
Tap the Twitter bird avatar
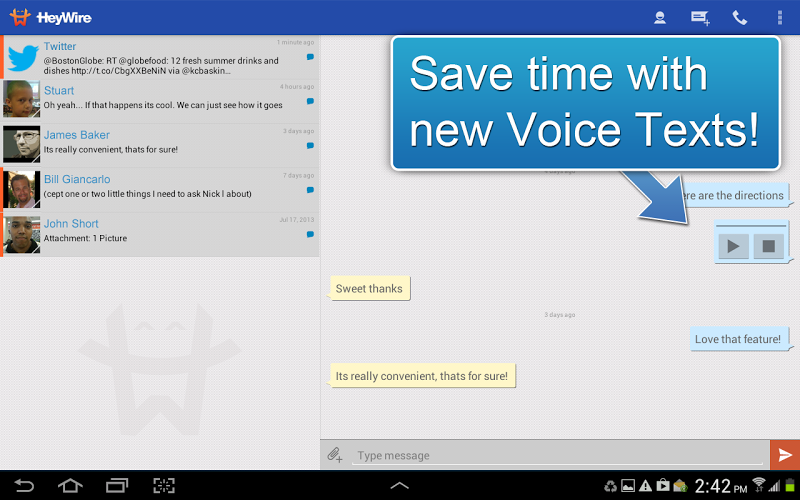pyautogui.click(x=22, y=58)
